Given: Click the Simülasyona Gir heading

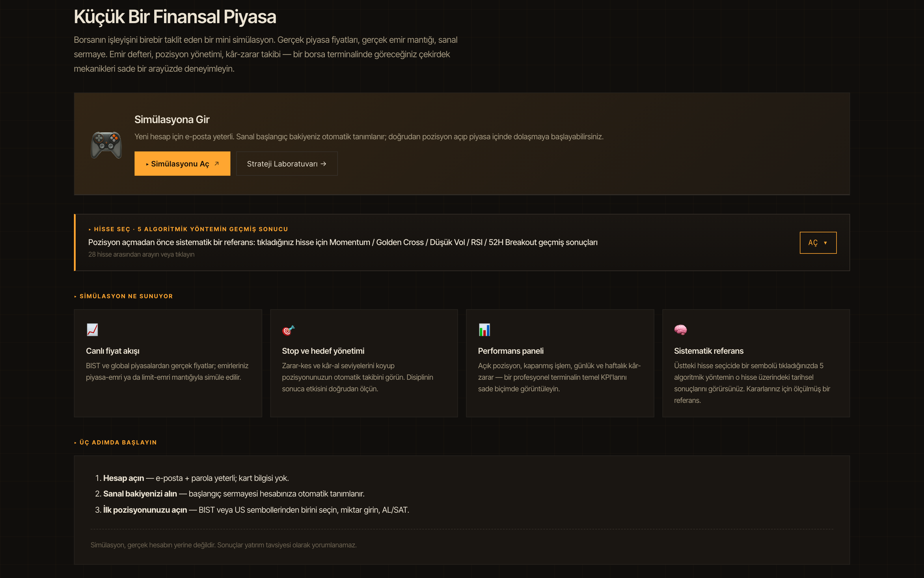Looking at the screenshot, I should click(x=172, y=120).
